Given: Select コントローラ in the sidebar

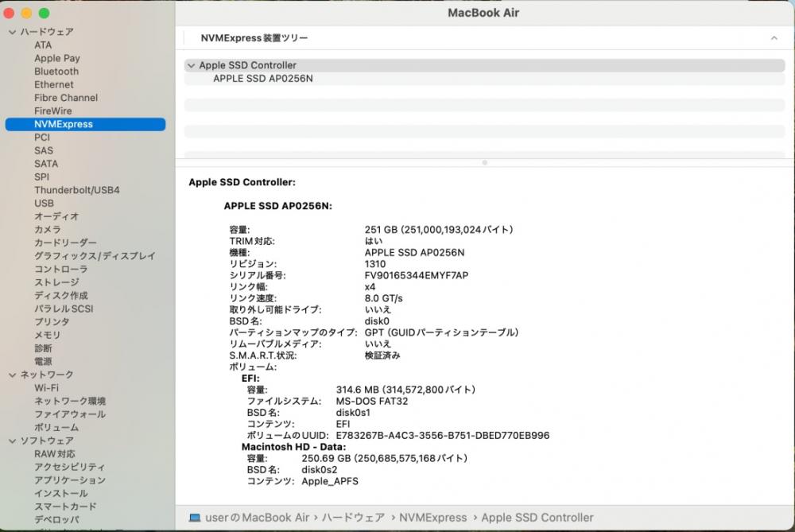Looking at the screenshot, I should click(x=61, y=270).
